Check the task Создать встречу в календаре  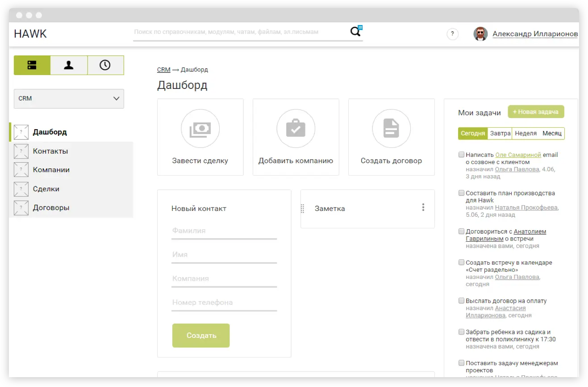click(461, 262)
